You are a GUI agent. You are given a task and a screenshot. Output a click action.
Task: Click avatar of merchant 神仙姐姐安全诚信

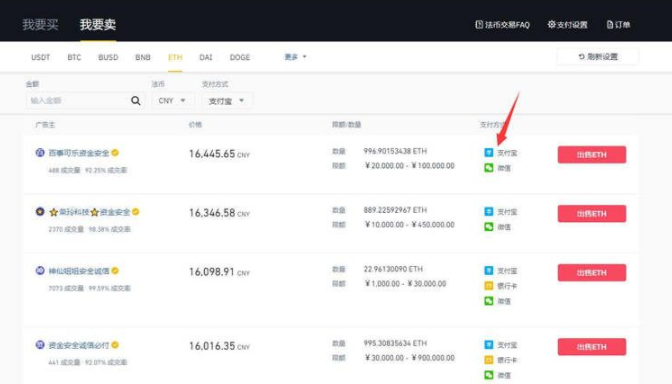pos(40,271)
